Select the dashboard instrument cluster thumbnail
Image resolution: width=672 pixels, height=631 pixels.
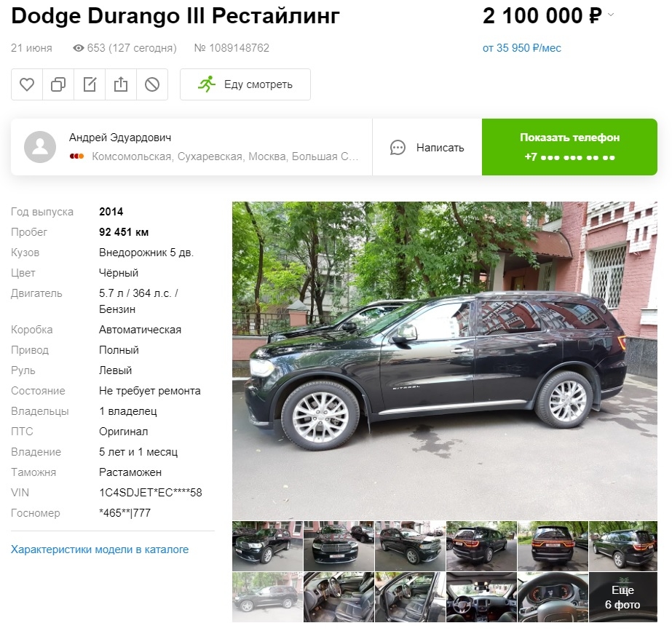tap(553, 598)
